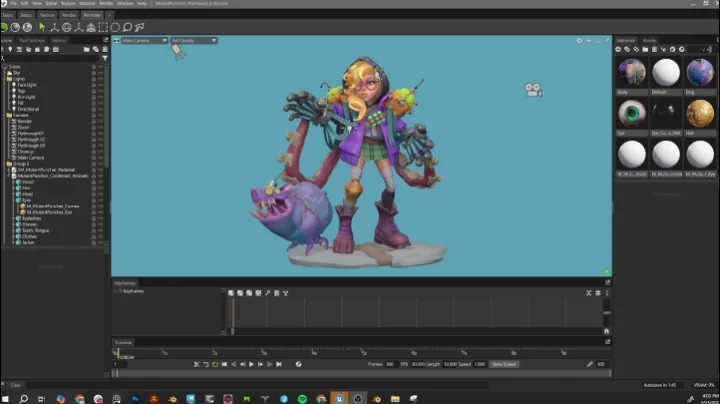Screen dimensions: 720x404
Task: Switch to the Animate workspace tab
Action: (x=92, y=16)
